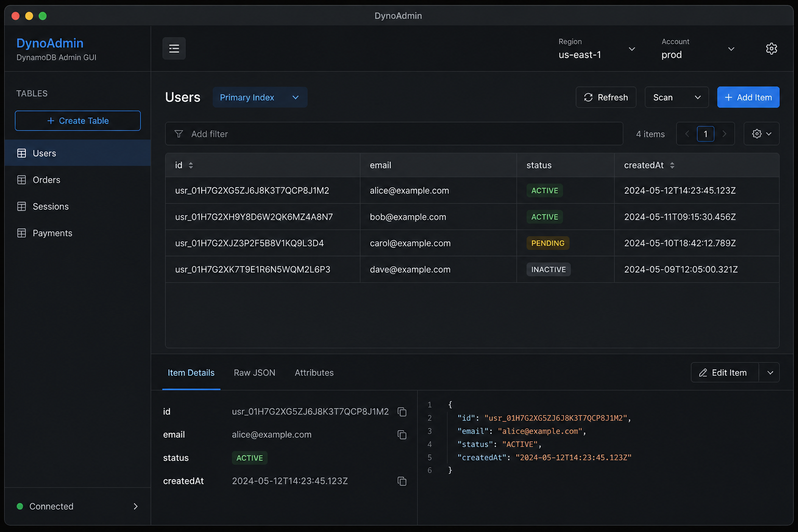
Task: Go to the previous page arrow
Action: (x=687, y=134)
